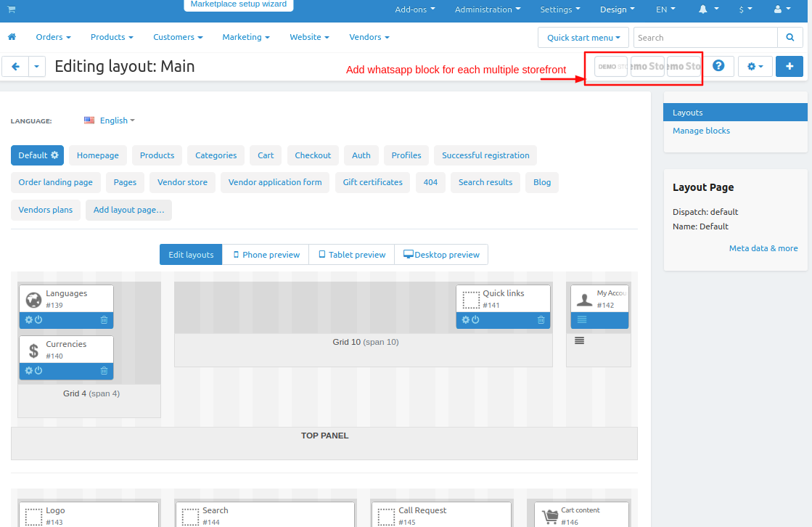Open the English language dropdown
The image size is (812, 527).
tap(110, 120)
